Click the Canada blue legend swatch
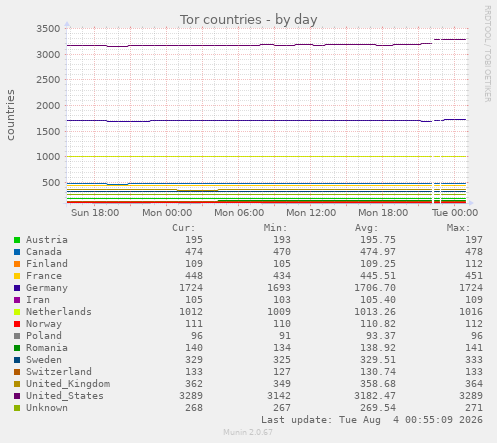Screen dimensions: 497x443 pos(17,252)
